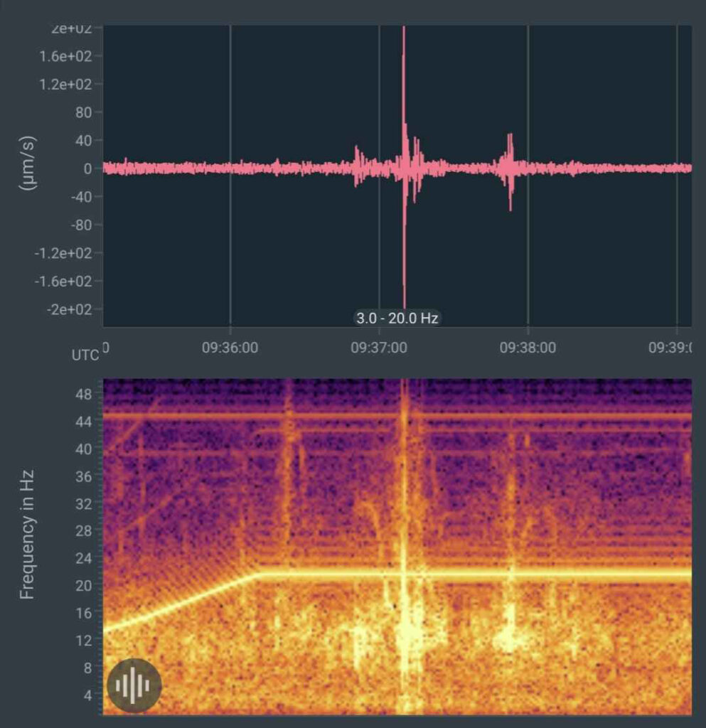706x728 pixels.
Task: Click the UTC timezone label
Action: [85, 355]
